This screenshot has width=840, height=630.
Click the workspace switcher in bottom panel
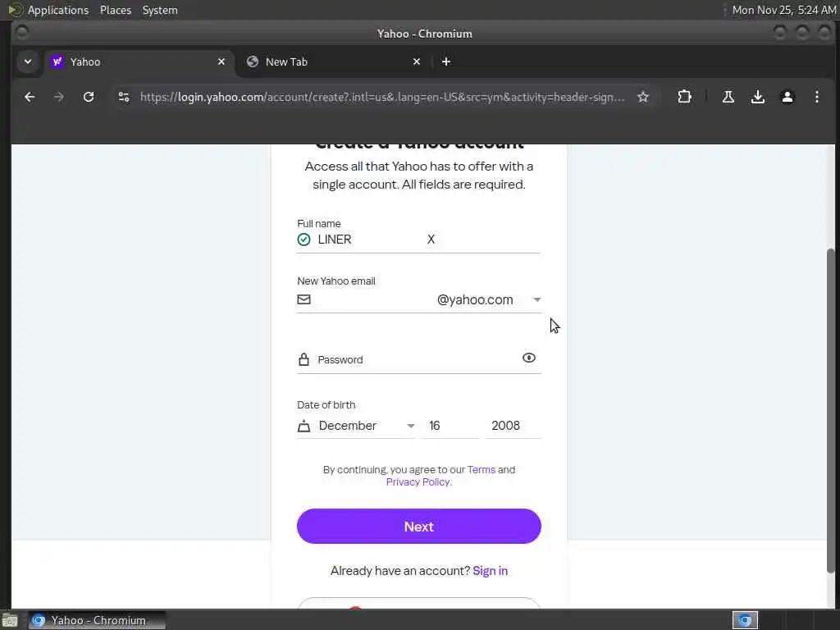coord(745,620)
